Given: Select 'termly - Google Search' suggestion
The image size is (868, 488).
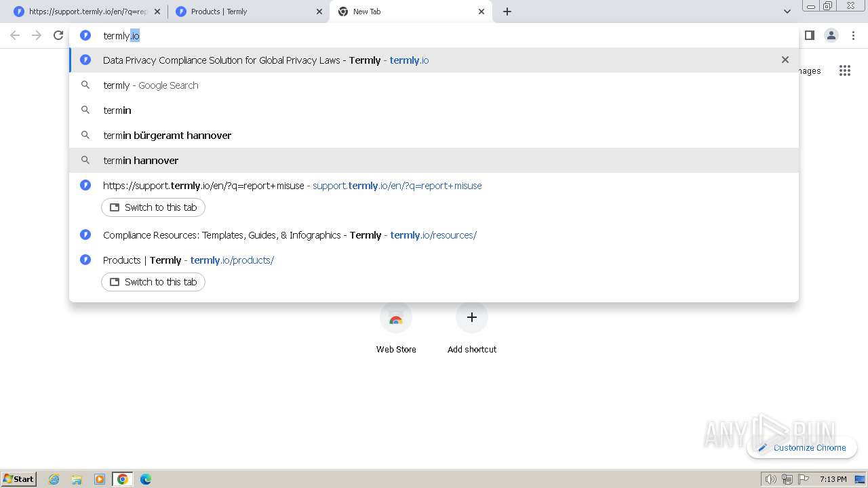Looking at the screenshot, I should pos(434,85).
